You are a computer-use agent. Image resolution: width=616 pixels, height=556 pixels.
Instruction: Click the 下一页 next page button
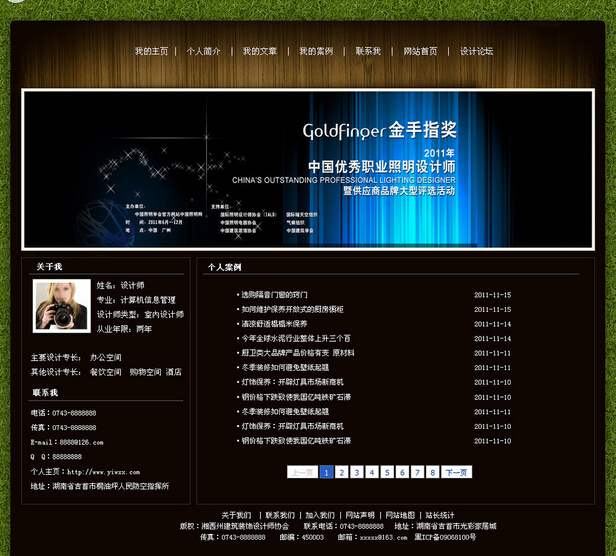click(x=456, y=472)
